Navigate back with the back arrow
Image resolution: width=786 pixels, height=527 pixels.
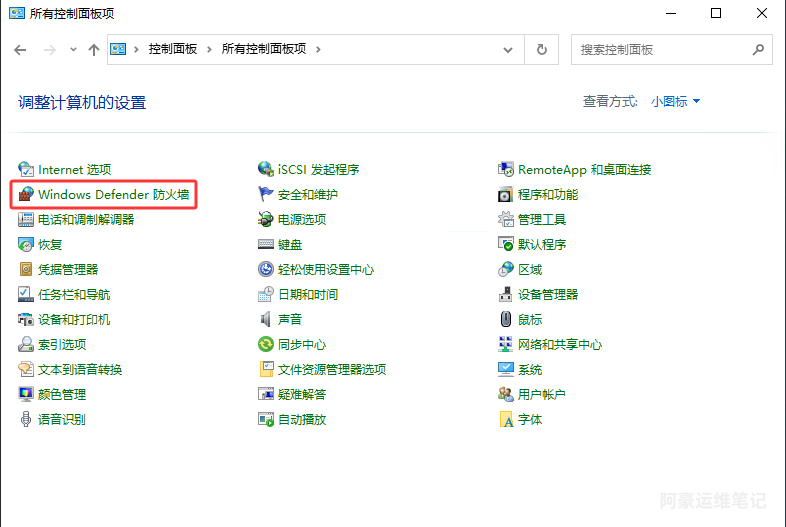20,50
